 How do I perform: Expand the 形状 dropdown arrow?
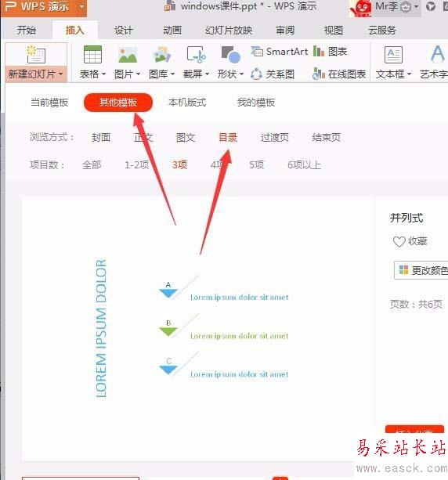tap(241, 74)
